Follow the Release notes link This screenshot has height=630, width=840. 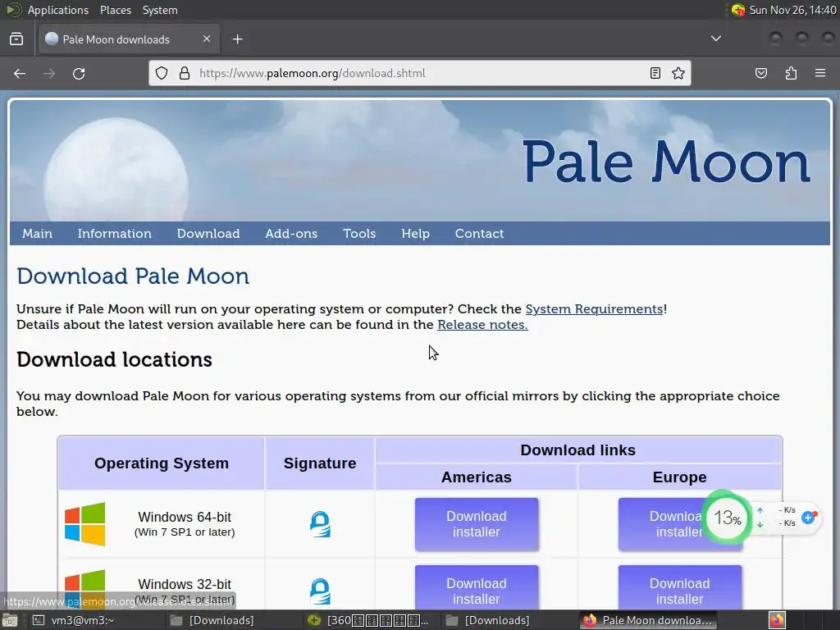482,325
